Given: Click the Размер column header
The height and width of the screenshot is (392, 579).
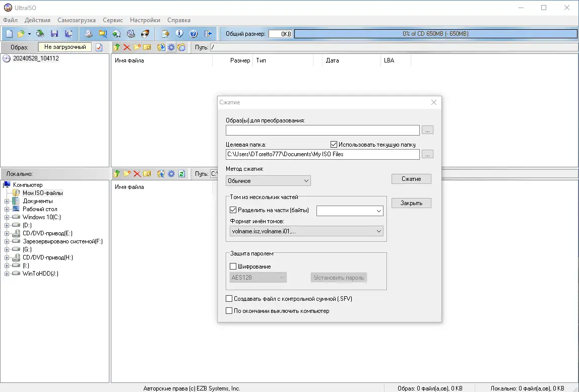Looking at the screenshot, I should click(240, 60).
